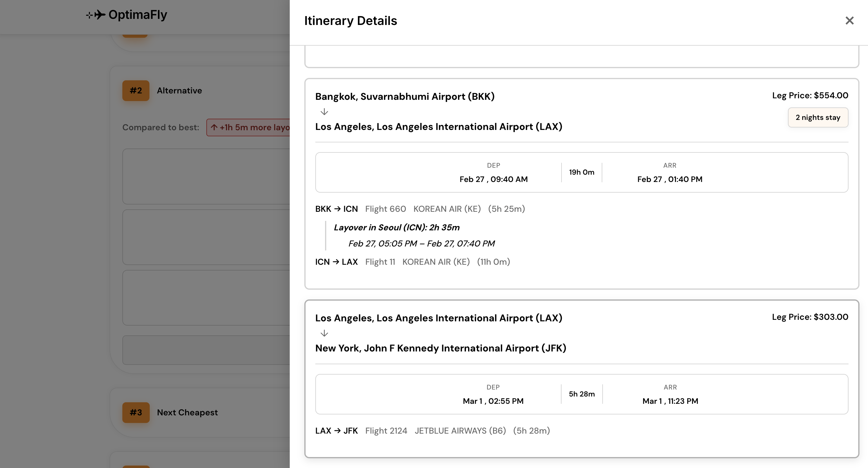Select the #2 Alternative itinerary
The width and height of the screenshot is (868, 468).
179,90
